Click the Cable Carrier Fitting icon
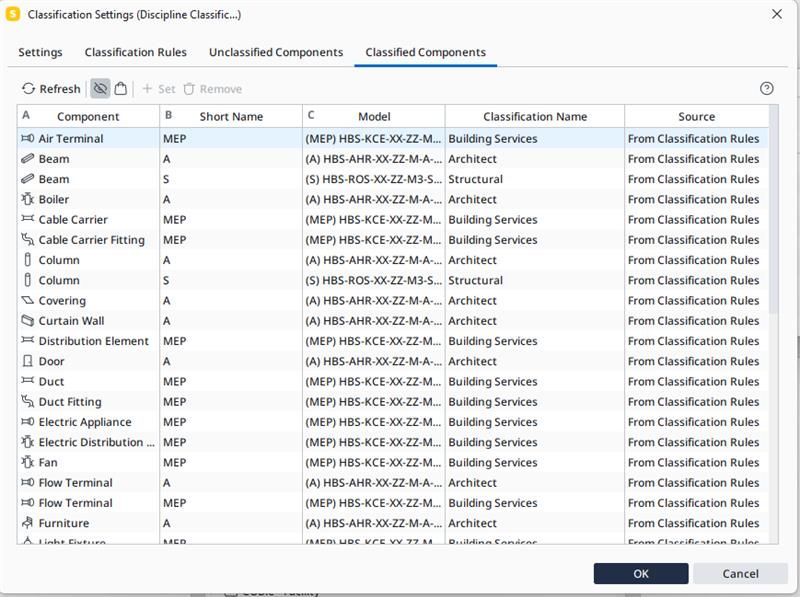The image size is (800, 597). (x=28, y=239)
